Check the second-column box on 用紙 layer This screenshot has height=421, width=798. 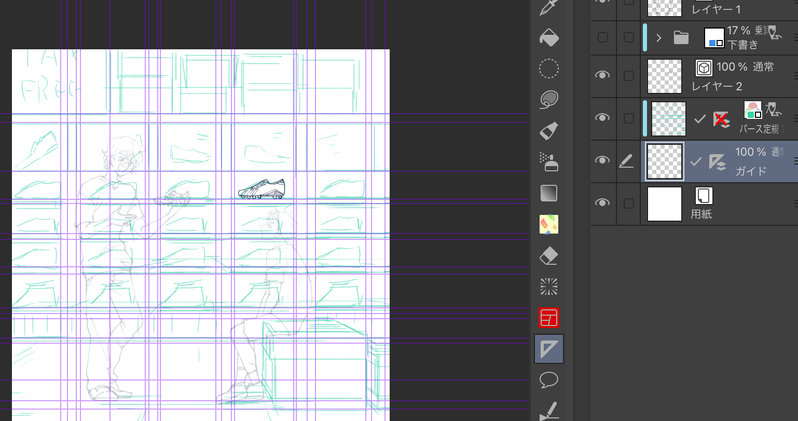(629, 204)
